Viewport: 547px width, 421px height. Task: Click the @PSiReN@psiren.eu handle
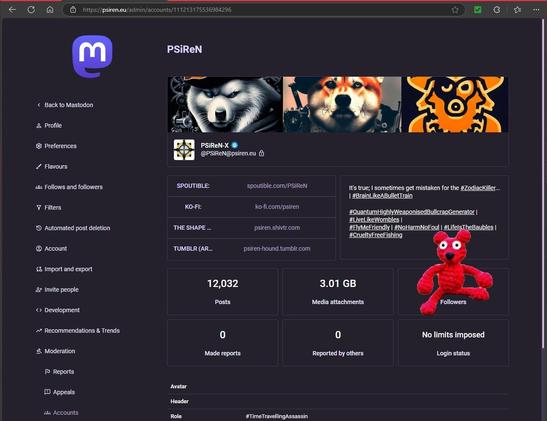pyautogui.click(x=228, y=153)
